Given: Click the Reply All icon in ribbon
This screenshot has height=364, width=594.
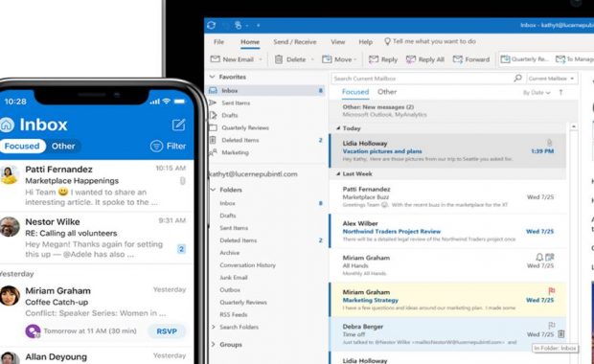Looking at the screenshot, I should click(411, 59).
